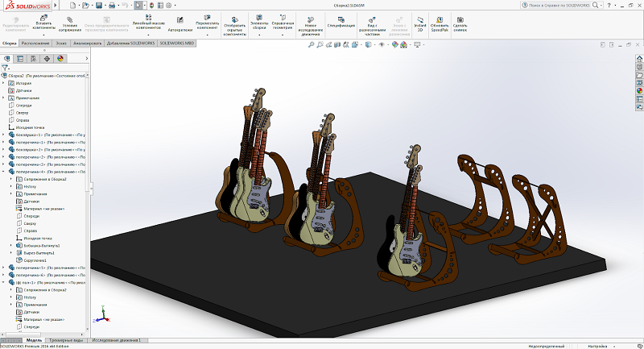The width and height of the screenshot is (644, 349).
Task: Expand the боковушка<1> component node
Action: [4, 135]
